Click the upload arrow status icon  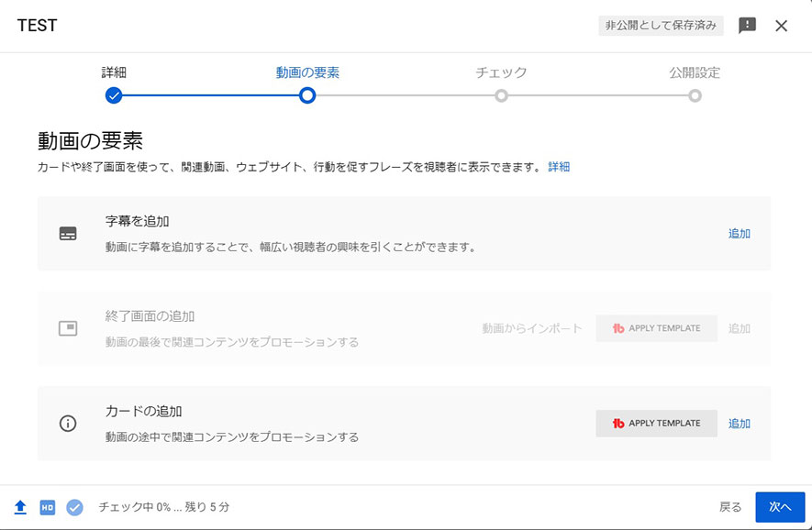tap(20, 507)
